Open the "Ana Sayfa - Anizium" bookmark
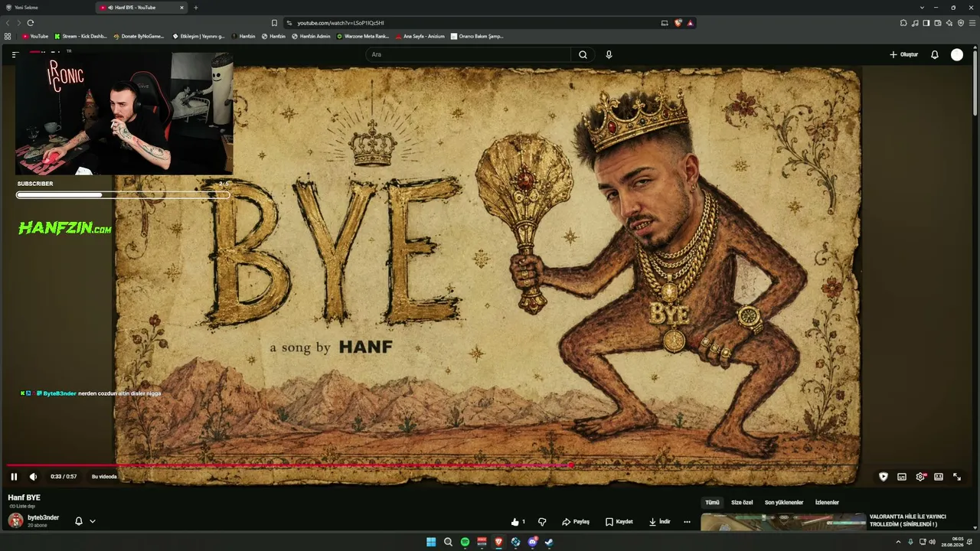This screenshot has width=980, height=551. click(420, 36)
